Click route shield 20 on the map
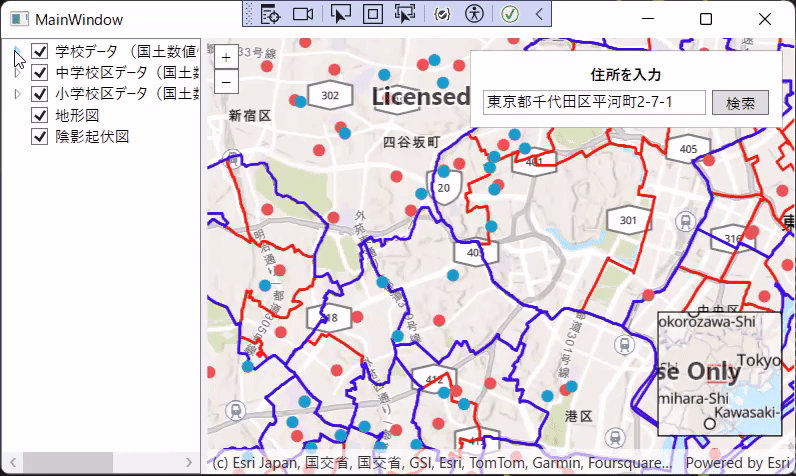 coord(444,187)
